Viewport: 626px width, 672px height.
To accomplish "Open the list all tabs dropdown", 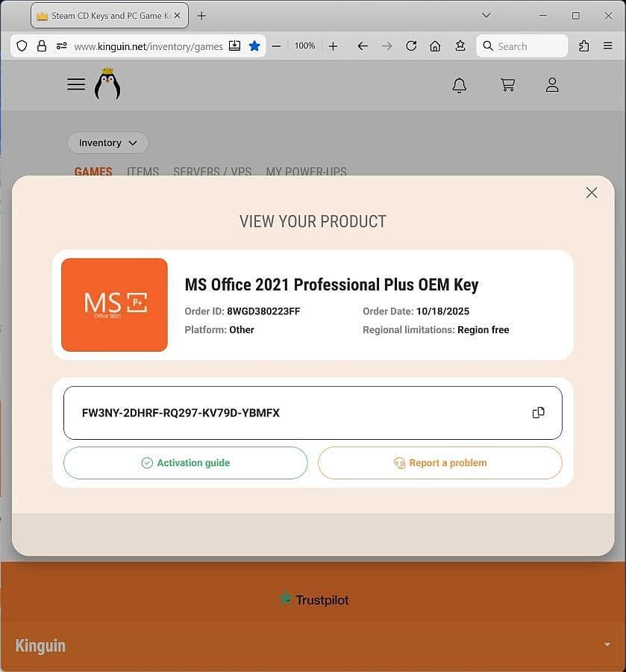I will (x=486, y=16).
